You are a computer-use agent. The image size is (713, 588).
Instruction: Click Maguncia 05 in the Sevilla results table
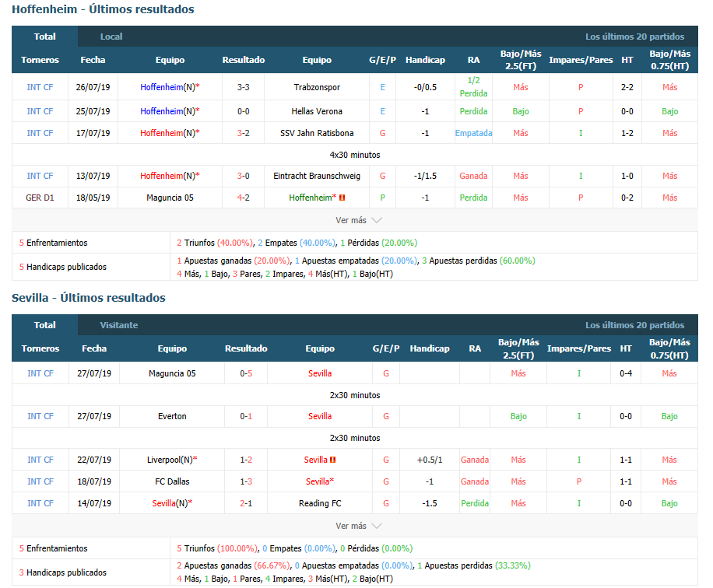[x=172, y=373]
